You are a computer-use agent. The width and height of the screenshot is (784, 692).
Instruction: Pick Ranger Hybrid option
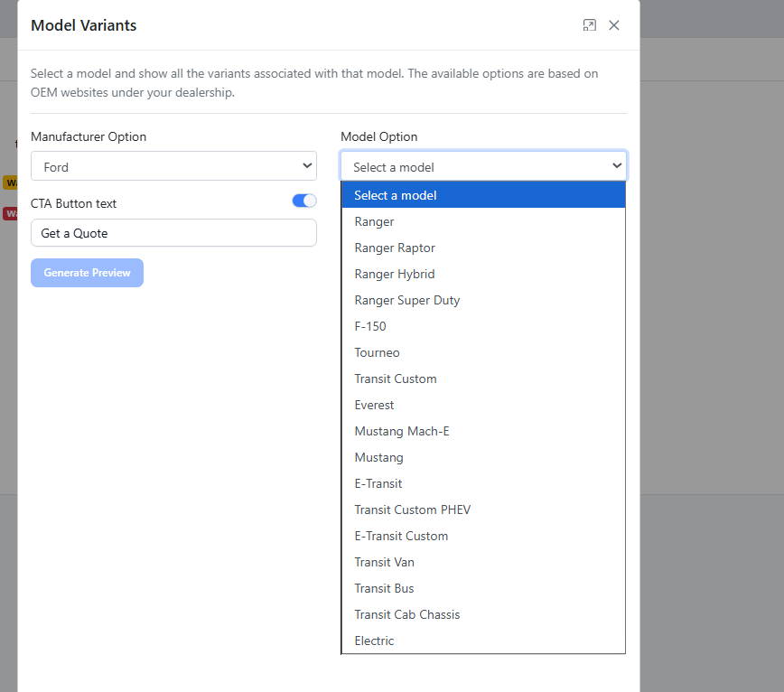(x=394, y=274)
